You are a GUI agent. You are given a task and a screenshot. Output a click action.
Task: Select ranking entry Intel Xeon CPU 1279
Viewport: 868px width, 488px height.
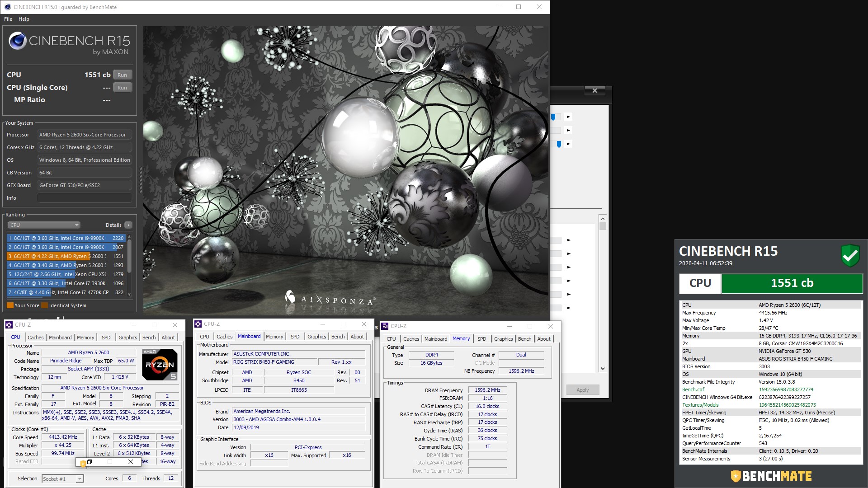[66, 274]
